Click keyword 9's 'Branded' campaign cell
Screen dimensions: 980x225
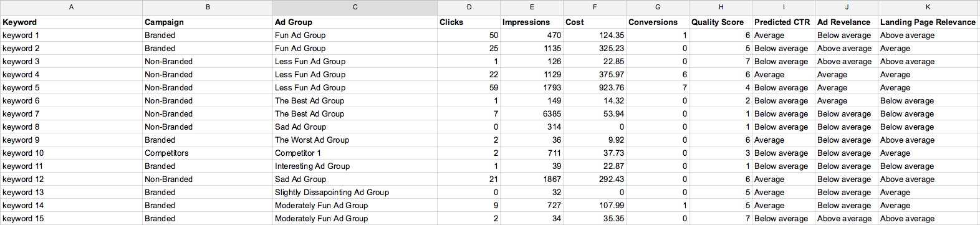[208, 140]
